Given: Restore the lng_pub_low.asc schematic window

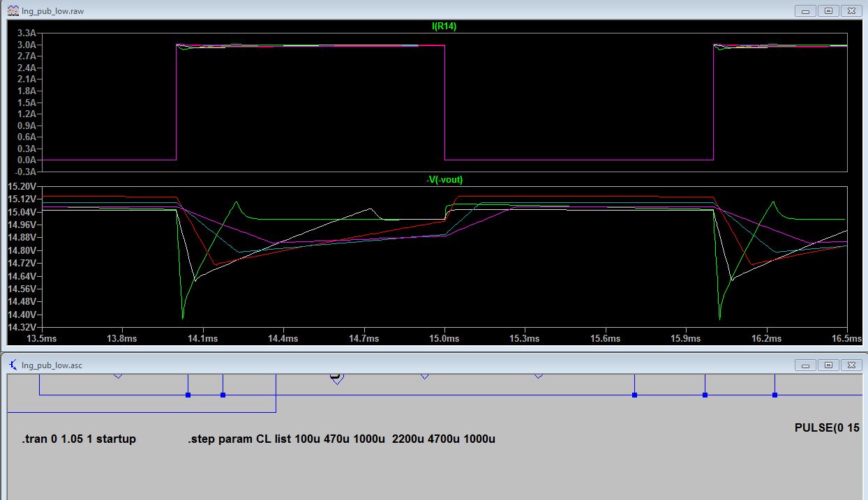Looking at the screenshot, I should (x=828, y=365).
